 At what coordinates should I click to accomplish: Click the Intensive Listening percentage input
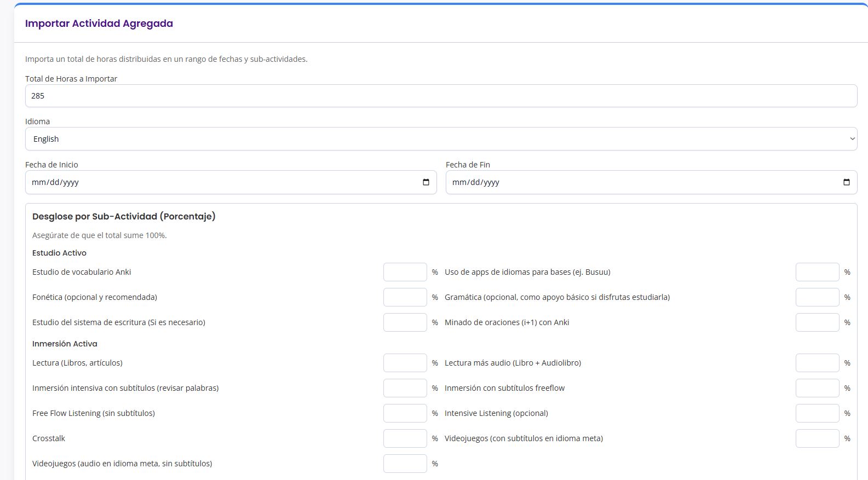tap(817, 413)
